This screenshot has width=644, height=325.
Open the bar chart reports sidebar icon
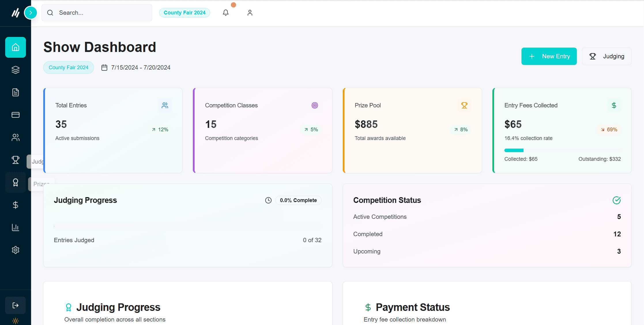pos(16,227)
